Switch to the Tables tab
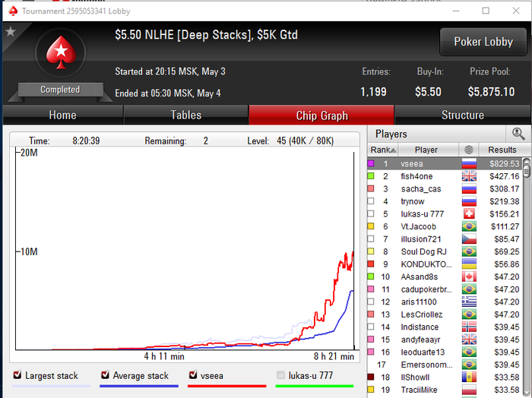Image resolution: width=532 pixels, height=398 pixels. pyautogui.click(x=186, y=115)
